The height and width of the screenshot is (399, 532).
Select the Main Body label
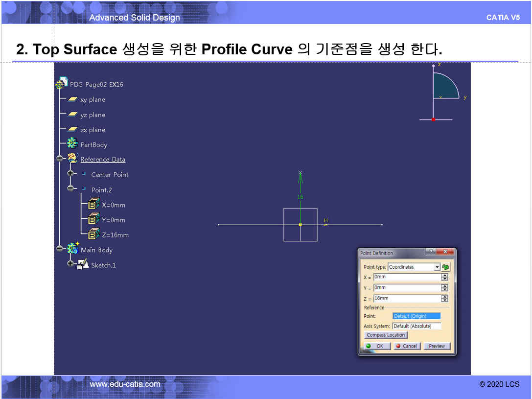point(97,250)
